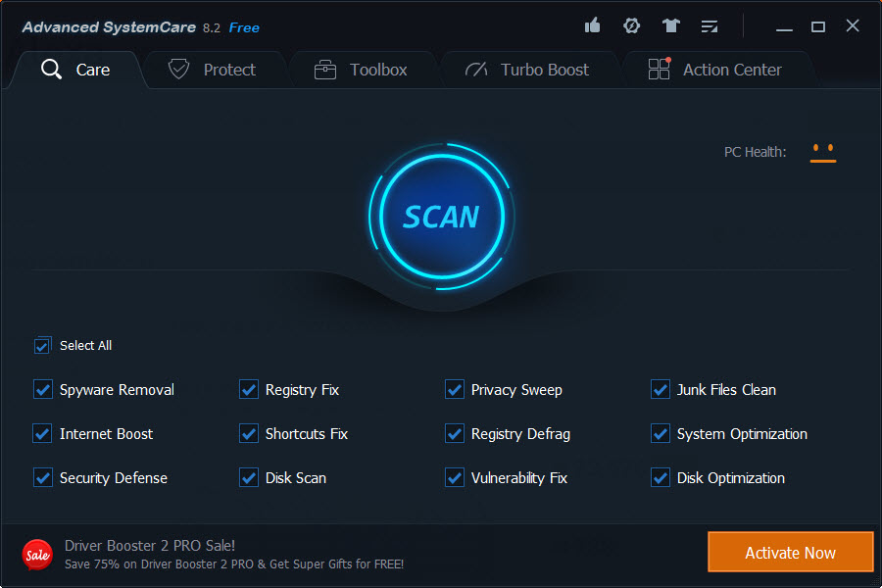The height and width of the screenshot is (588, 882).
Task: Click the Turbo Boost gauge icon
Action: pos(476,70)
